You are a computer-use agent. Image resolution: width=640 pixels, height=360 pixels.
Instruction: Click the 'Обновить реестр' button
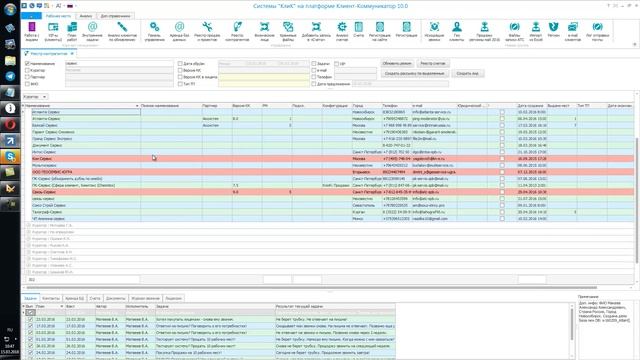tap(398, 64)
